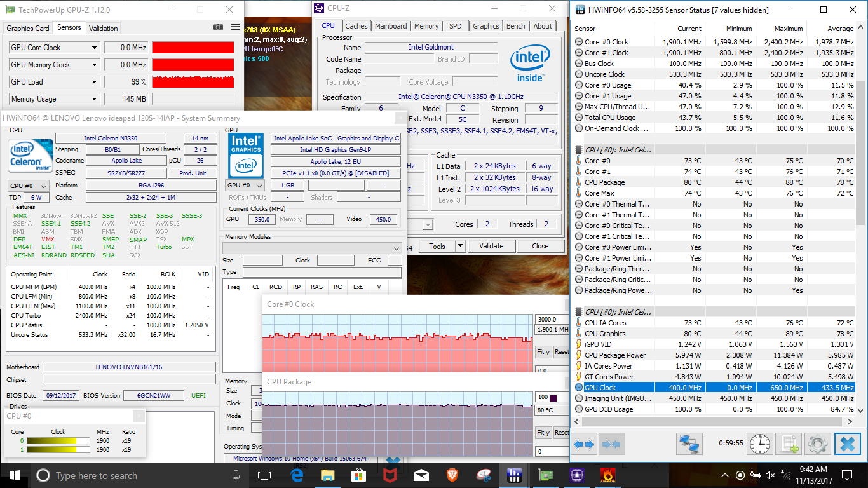Activate the Cortana microphone icon

coord(236,475)
